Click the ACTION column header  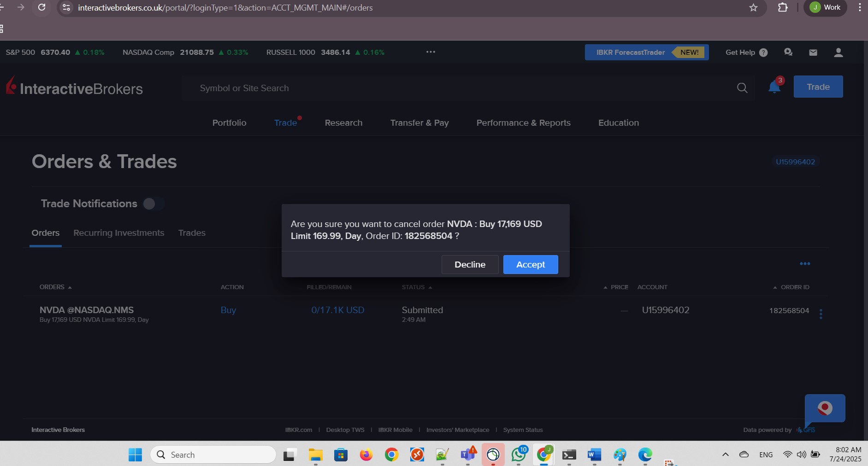point(232,287)
